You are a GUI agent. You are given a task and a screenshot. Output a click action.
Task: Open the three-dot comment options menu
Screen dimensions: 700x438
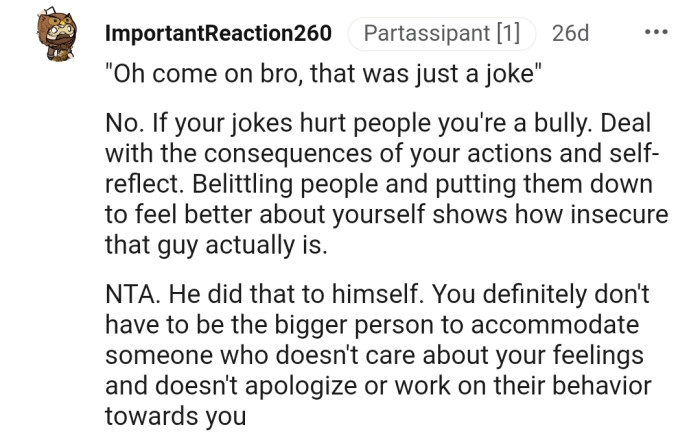click(656, 32)
